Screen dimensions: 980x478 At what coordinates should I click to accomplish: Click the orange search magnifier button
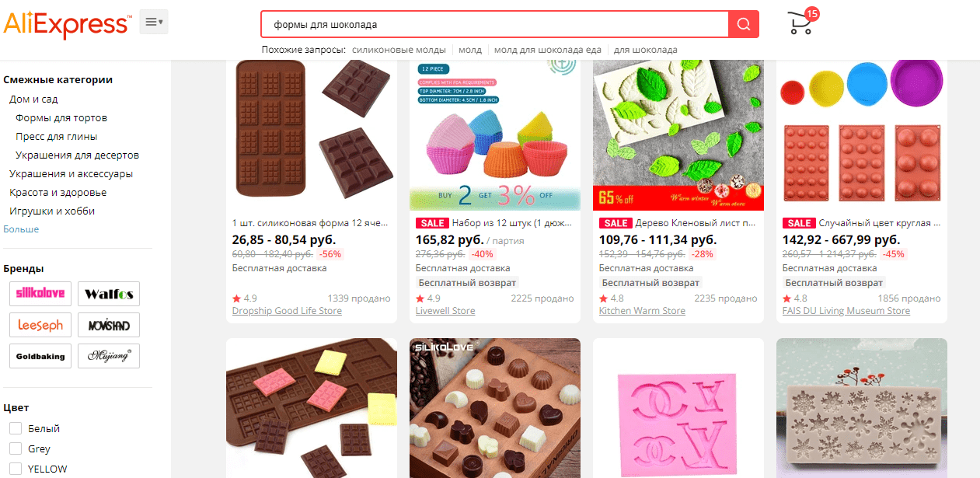click(744, 25)
